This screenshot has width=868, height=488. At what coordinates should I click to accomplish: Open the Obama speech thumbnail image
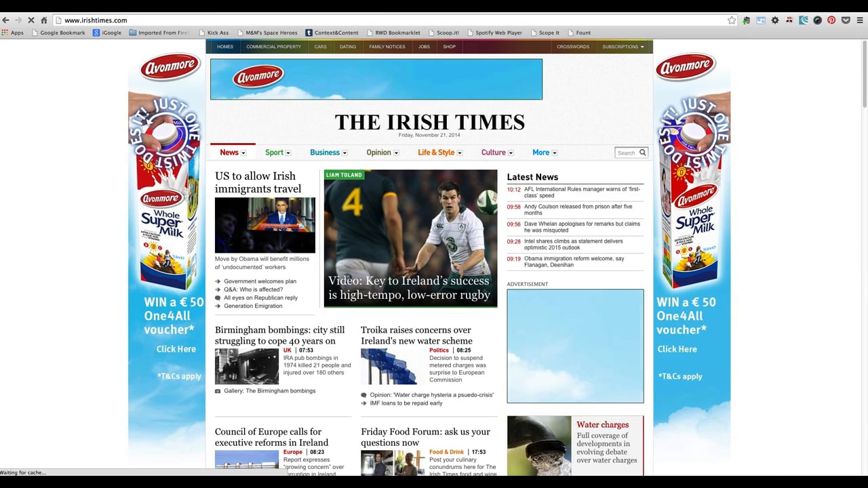pyautogui.click(x=265, y=225)
